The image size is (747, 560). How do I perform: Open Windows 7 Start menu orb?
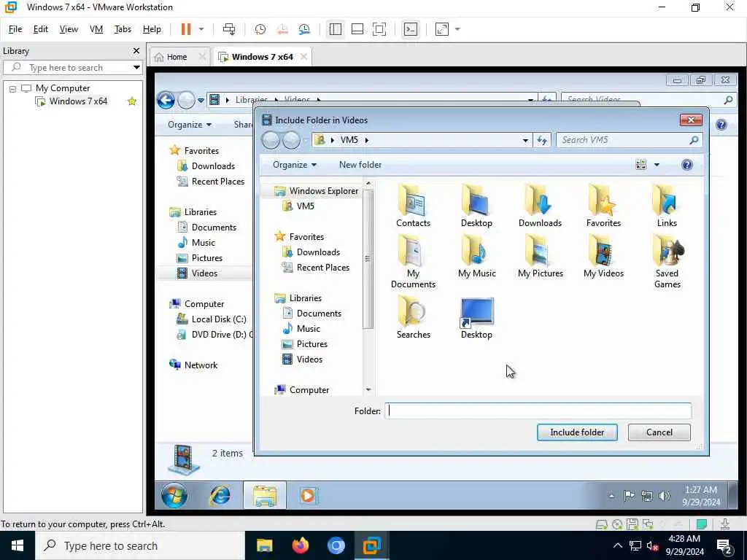[x=174, y=496]
